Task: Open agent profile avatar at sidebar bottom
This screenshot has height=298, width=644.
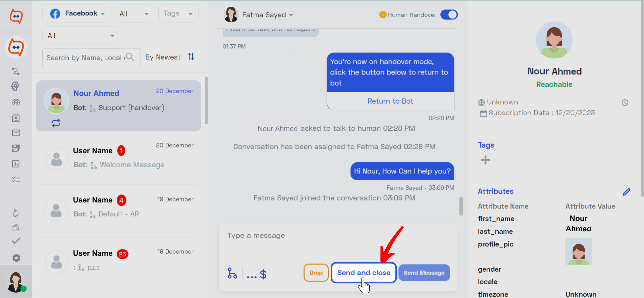Action: (x=16, y=282)
